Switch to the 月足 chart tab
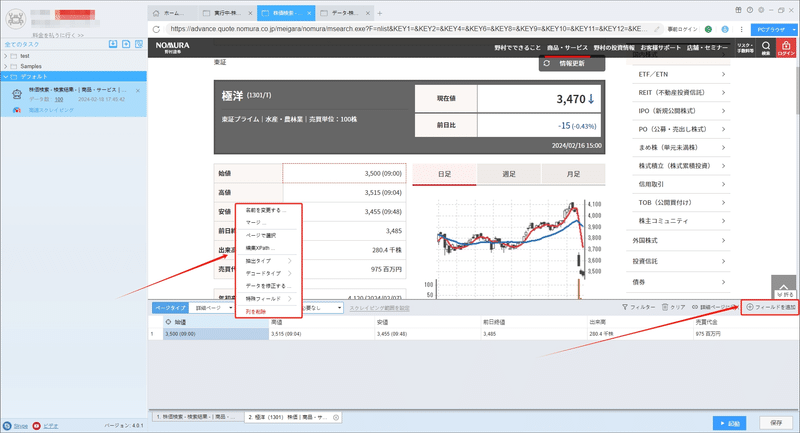This screenshot has height=433, width=800. pyautogui.click(x=573, y=174)
